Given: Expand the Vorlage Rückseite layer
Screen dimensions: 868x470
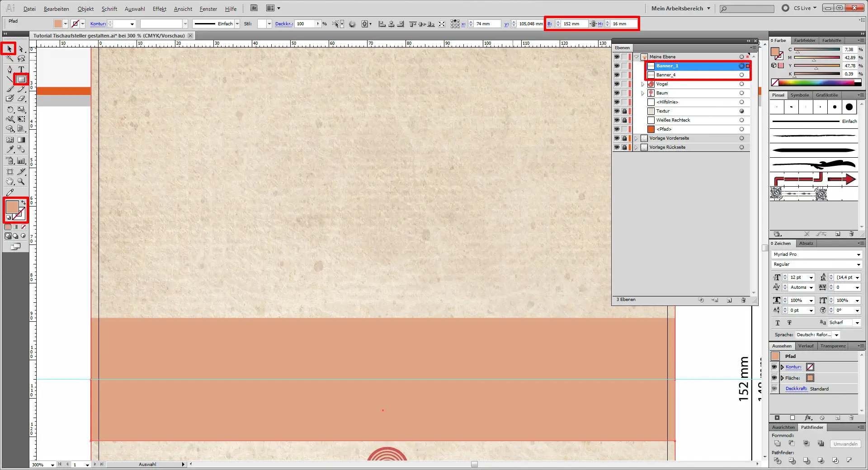Looking at the screenshot, I should click(x=636, y=147).
